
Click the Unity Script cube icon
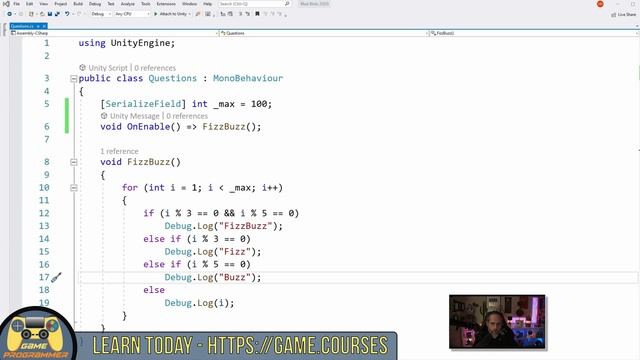pyautogui.click(x=82, y=68)
